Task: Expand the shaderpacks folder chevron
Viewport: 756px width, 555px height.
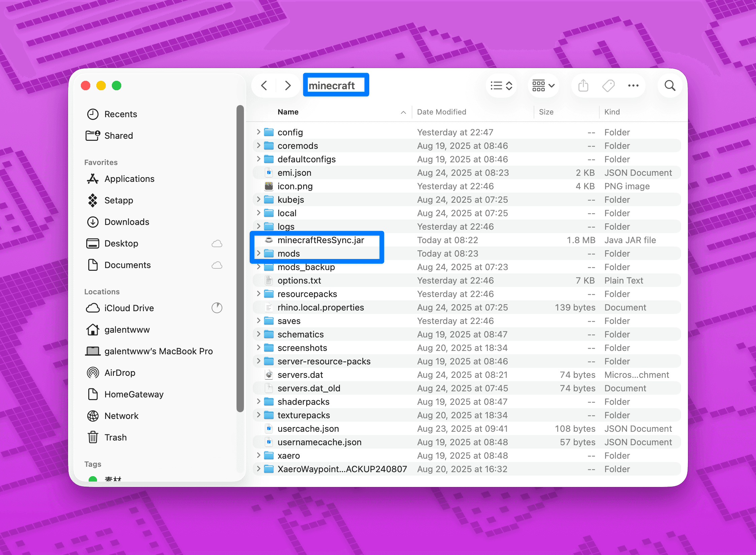Action: point(258,401)
